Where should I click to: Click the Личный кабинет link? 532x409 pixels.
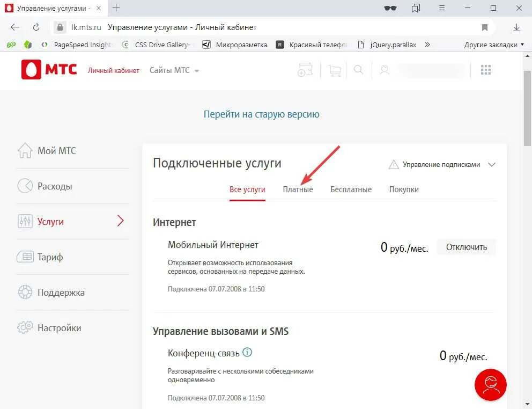point(113,70)
